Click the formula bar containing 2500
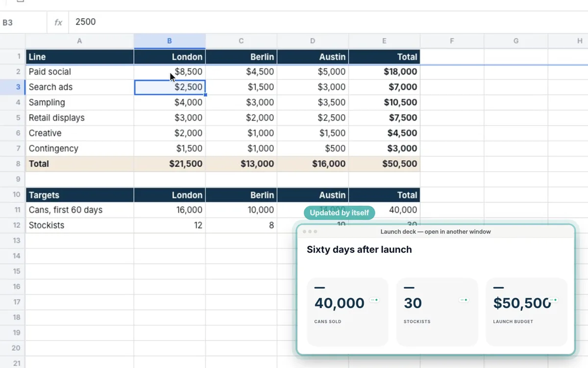Screen dimensions: 588x368 (328, 22)
